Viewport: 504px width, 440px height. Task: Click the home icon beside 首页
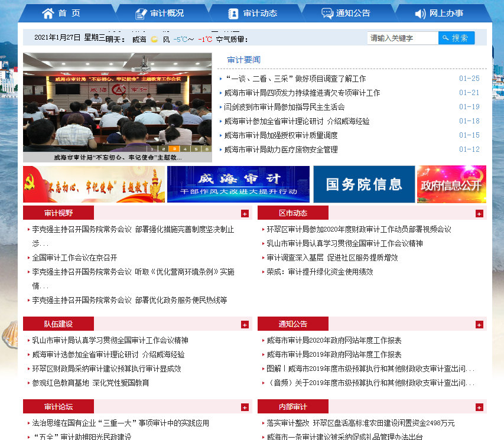47,13
